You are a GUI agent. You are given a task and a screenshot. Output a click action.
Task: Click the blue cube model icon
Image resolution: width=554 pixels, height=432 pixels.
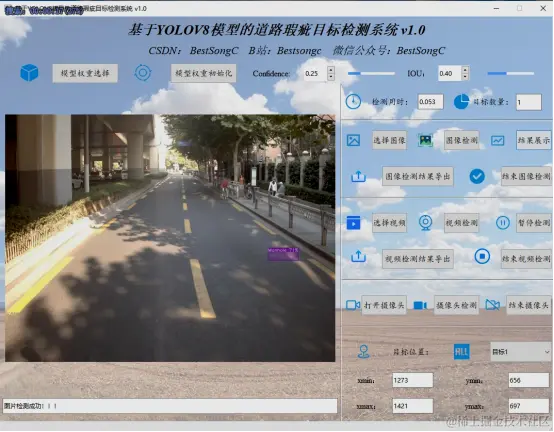click(29, 73)
